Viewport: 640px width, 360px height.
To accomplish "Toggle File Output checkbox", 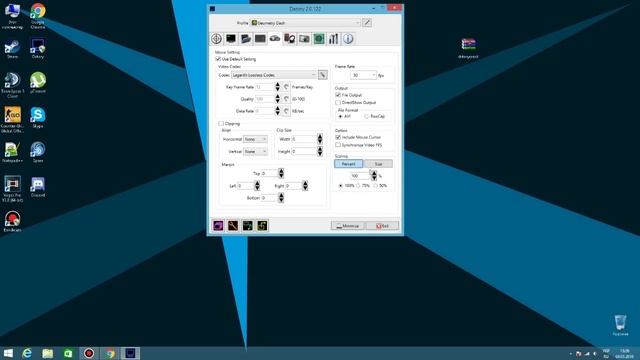I will [x=338, y=95].
